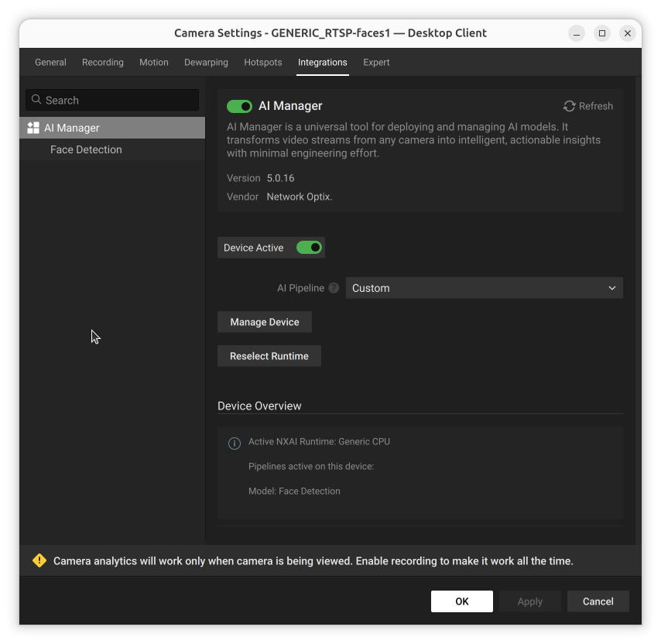The height and width of the screenshot is (644, 661).
Task: Open the Motion tab
Action: click(154, 63)
